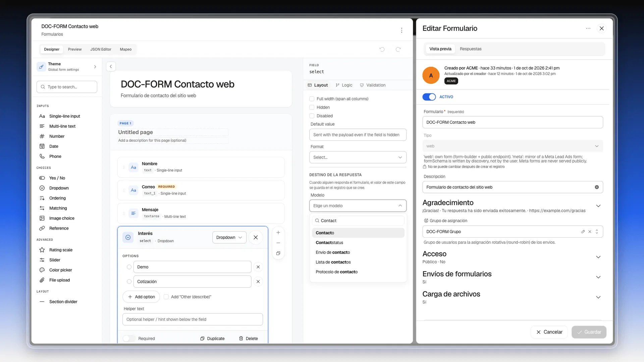The height and width of the screenshot is (362, 644).
Task: Delete the Interés field
Action: [x=248, y=339]
